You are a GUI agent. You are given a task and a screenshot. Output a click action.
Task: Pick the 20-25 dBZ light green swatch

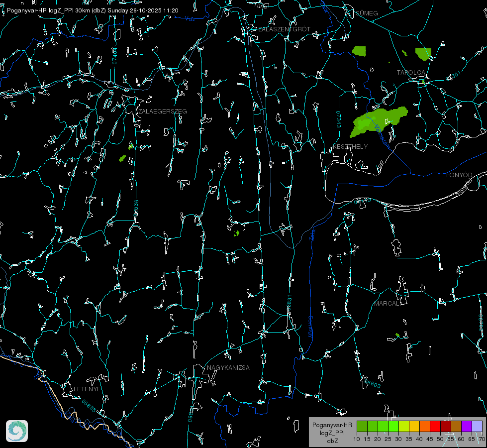coord(383,426)
